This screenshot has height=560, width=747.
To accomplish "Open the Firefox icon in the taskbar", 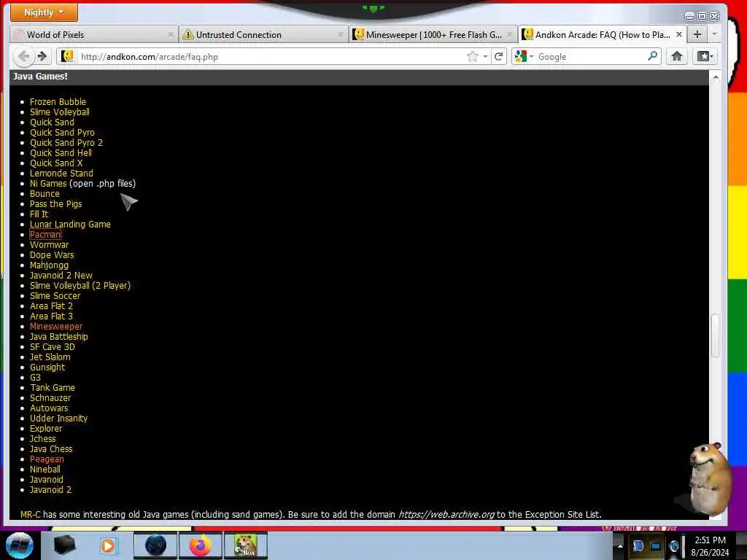I will [201, 545].
